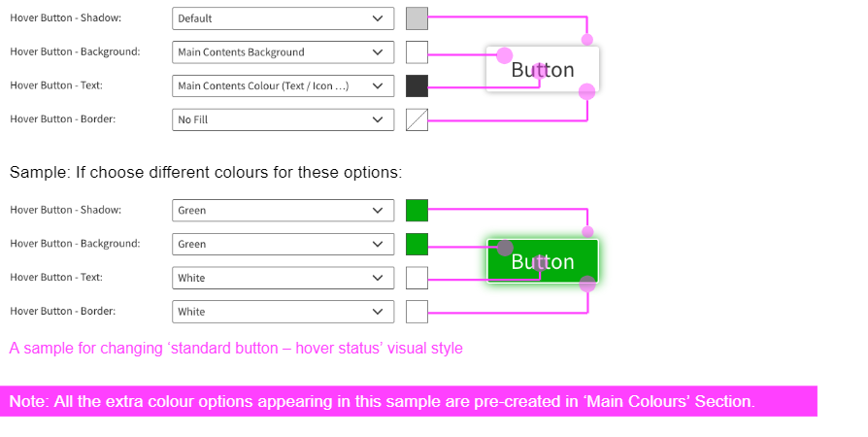Click the pink hover status sample caption
Viewport: 868px width, 437px height.
[236, 348]
